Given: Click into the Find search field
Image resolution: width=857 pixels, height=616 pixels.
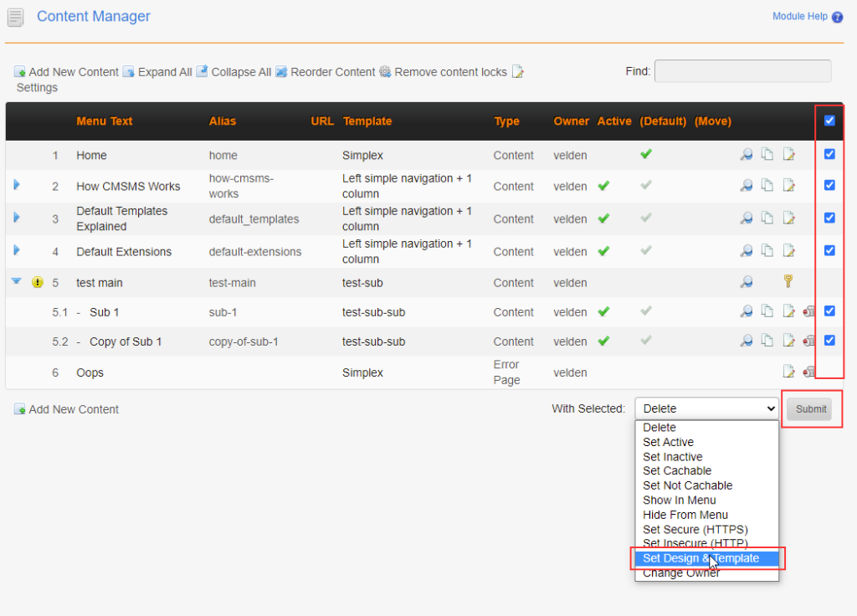Looking at the screenshot, I should (742, 71).
